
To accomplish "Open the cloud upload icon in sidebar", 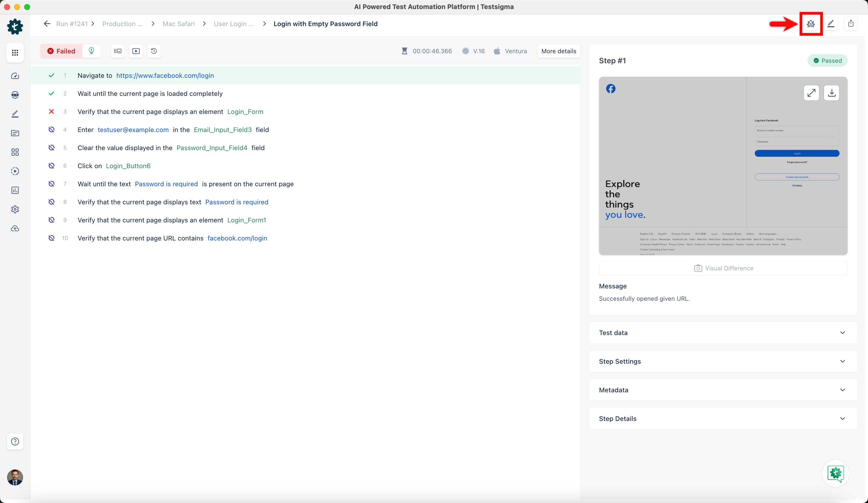I will pos(15,229).
